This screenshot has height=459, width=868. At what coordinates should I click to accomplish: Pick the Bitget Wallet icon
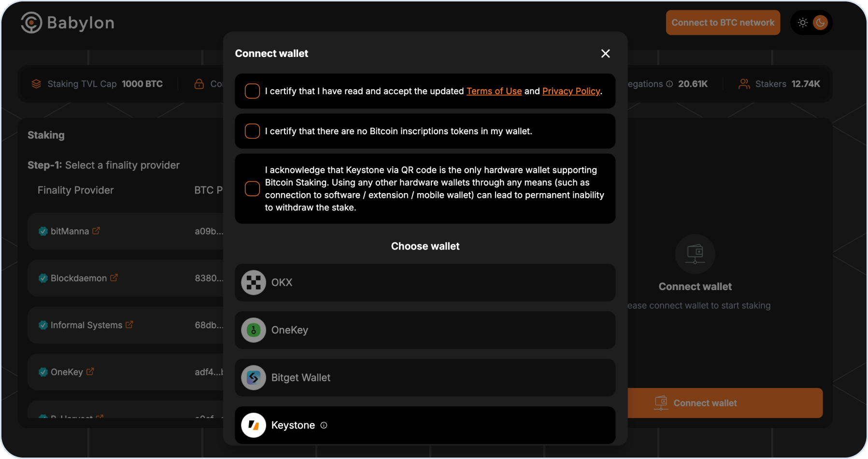pyautogui.click(x=254, y=377)
